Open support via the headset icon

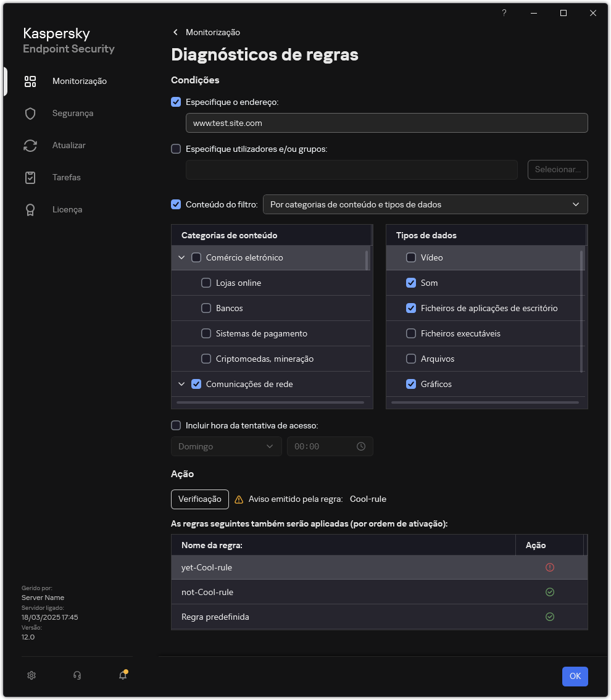point(77,675)
